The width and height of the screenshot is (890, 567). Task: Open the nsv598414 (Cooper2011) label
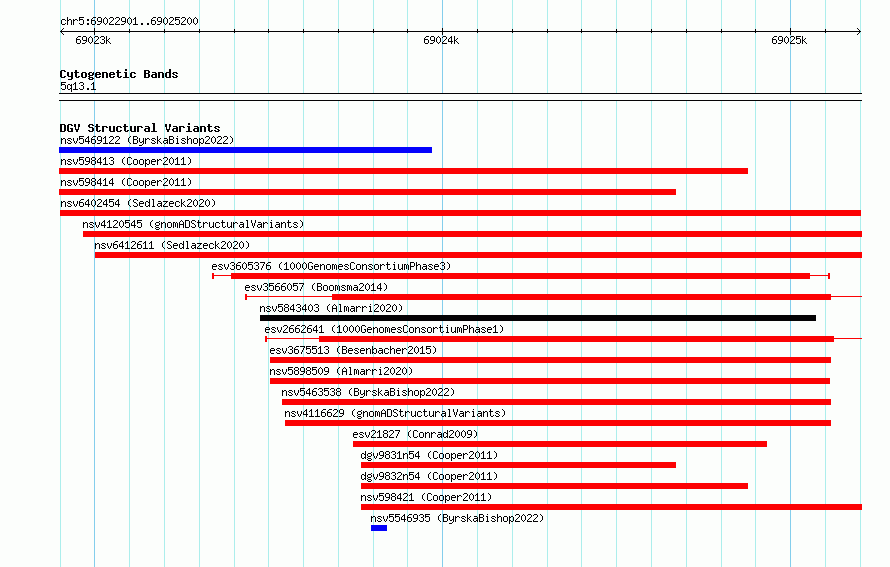tap(126, 182)
